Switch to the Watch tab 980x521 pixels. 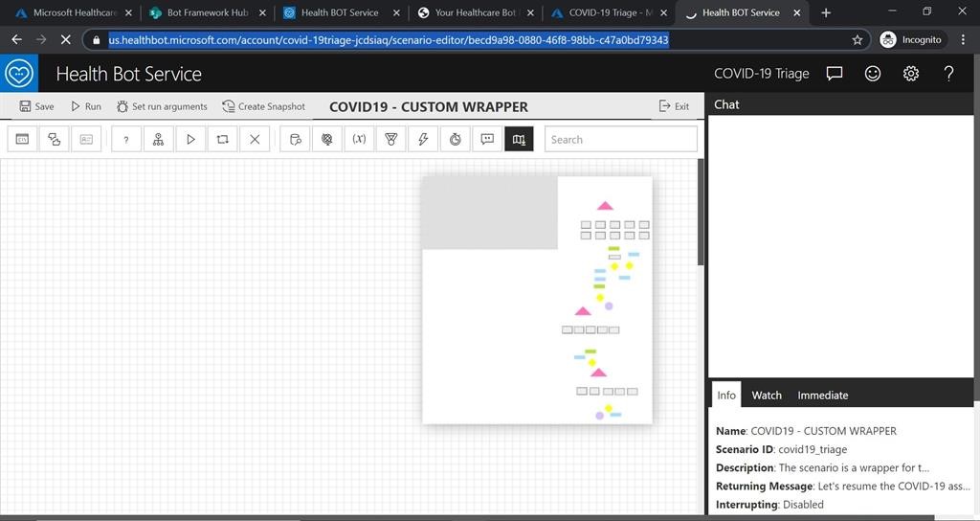click(x=767, y=396)
